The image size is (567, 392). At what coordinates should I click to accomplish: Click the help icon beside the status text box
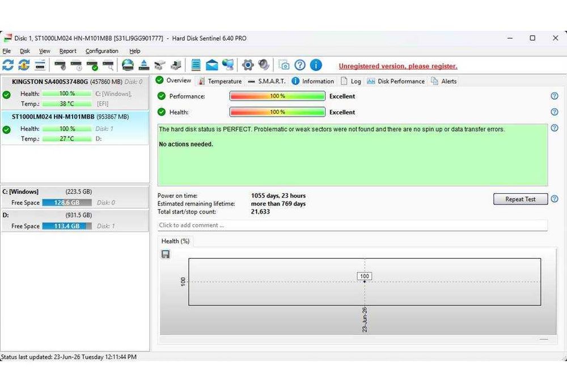tap(555, 128)
